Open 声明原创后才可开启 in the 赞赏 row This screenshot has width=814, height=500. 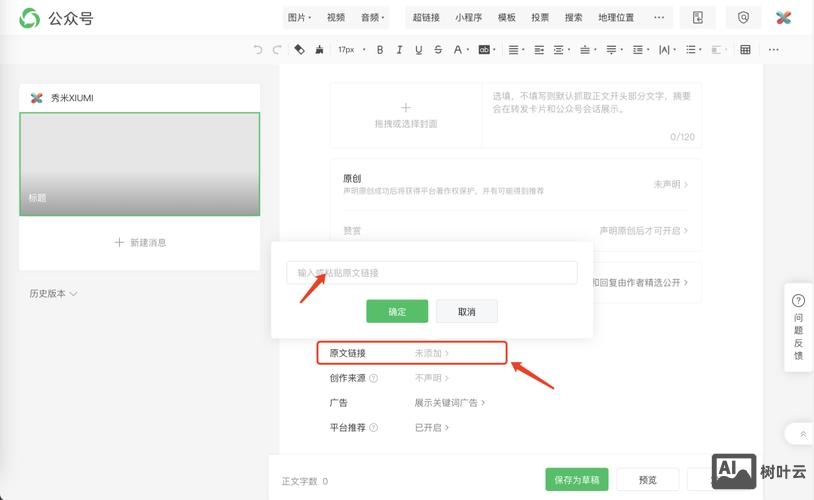644,231
